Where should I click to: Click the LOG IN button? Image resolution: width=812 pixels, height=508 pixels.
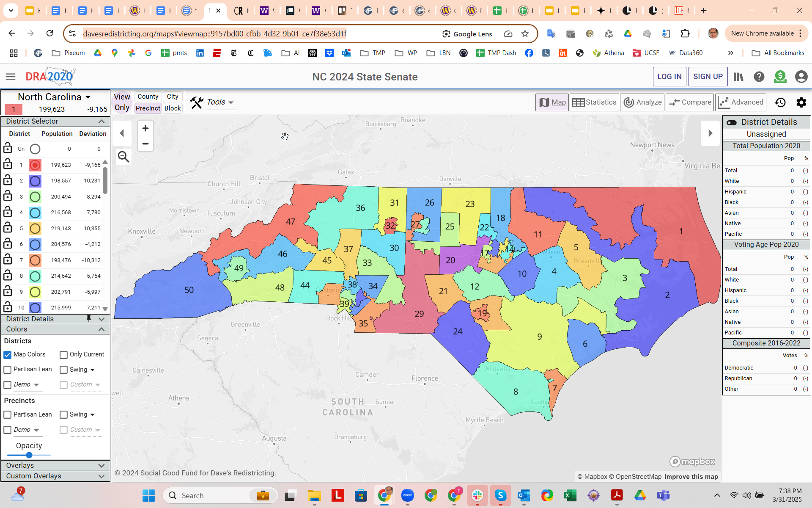[x=669, y=77]
